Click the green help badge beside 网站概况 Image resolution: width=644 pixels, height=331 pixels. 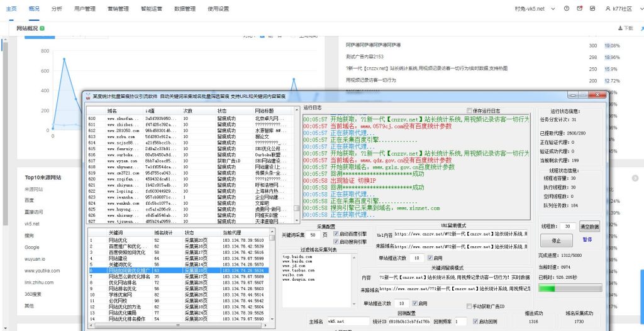point(42,29)
